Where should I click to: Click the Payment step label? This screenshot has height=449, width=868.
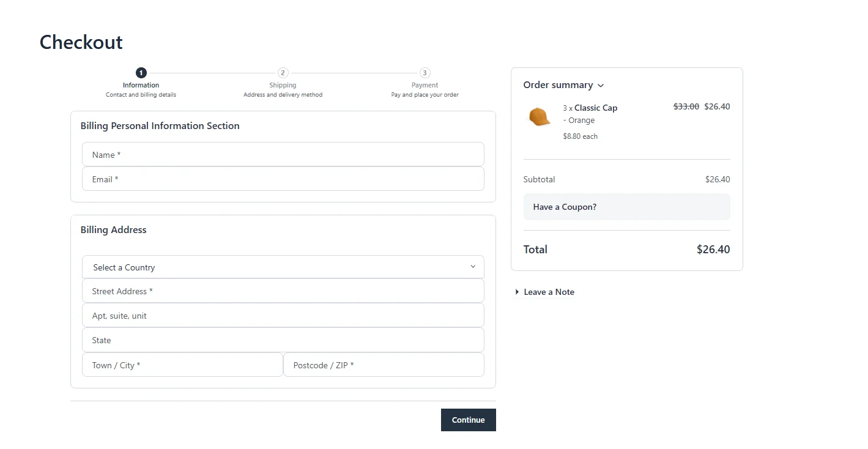(x=425, y=85)
